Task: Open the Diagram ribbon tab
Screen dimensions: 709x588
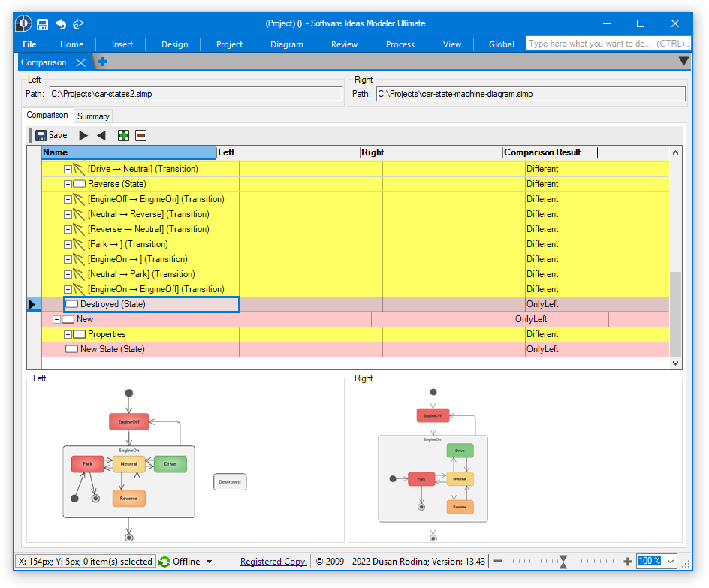Action: click(x=287, y=44)
